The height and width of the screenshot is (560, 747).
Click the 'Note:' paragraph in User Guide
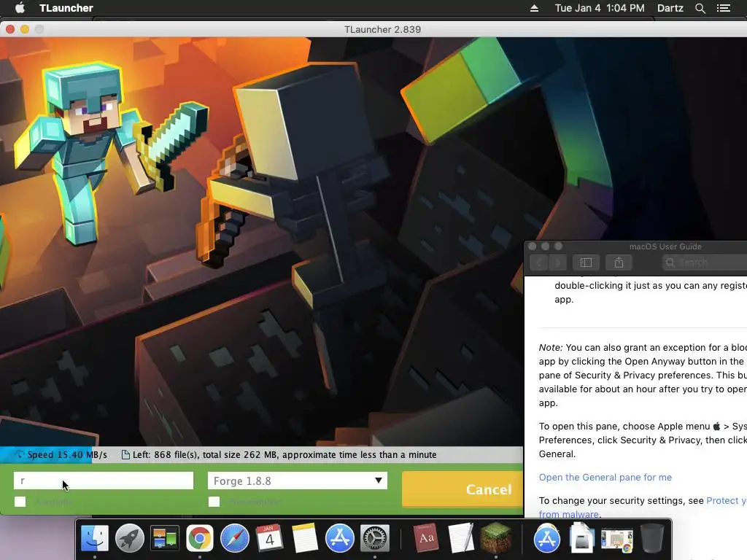click(x=643, y=376)
